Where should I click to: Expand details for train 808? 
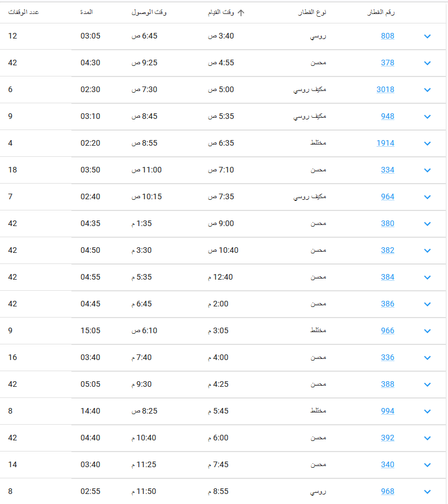427,36
